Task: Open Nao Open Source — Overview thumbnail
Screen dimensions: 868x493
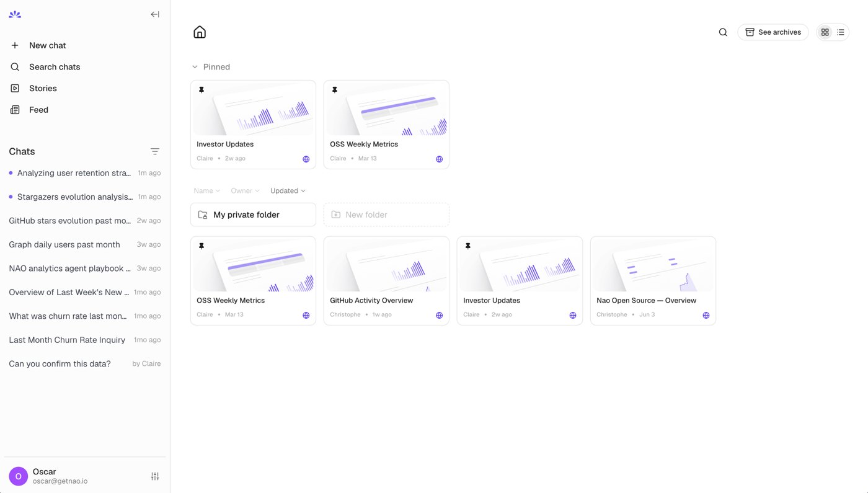Action: point(653,265)
